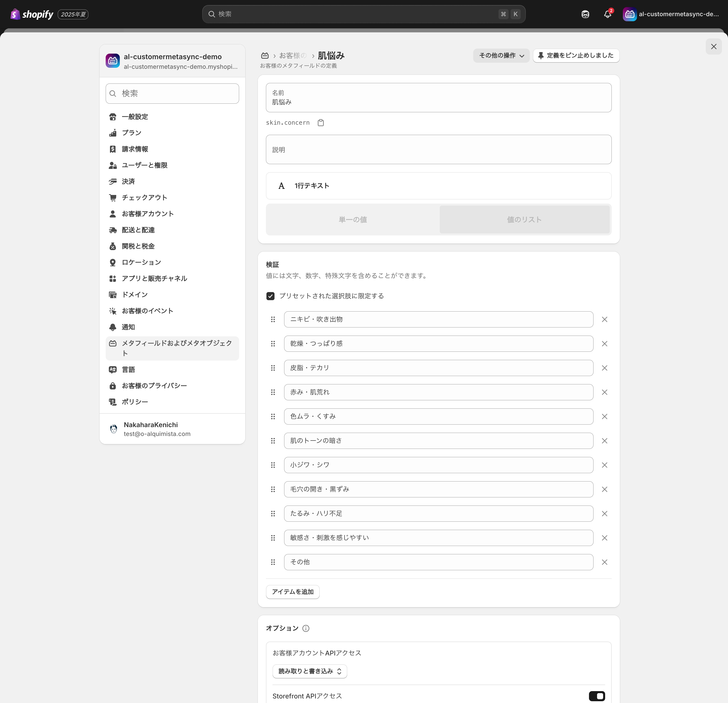
Task: Click the NakaharaKenichi user avatar
Action: click(114, 429)
